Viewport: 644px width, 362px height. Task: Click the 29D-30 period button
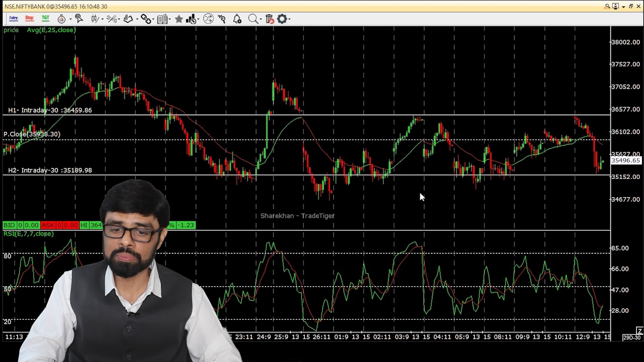pos(632,337)
